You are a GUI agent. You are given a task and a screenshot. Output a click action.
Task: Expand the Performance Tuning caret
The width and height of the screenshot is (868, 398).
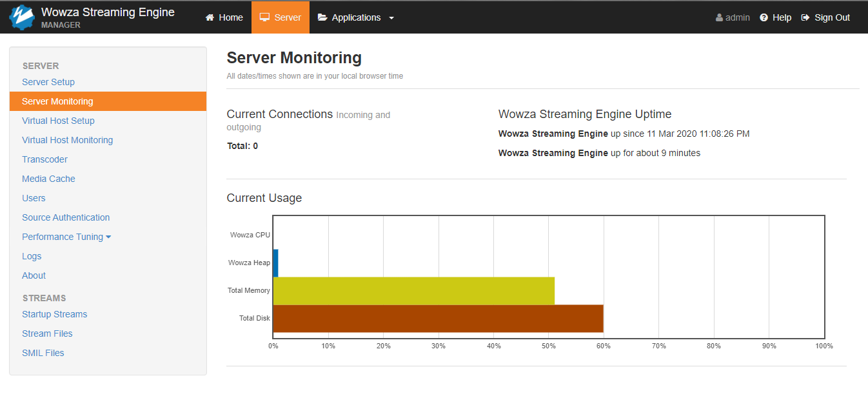[108, 237]
